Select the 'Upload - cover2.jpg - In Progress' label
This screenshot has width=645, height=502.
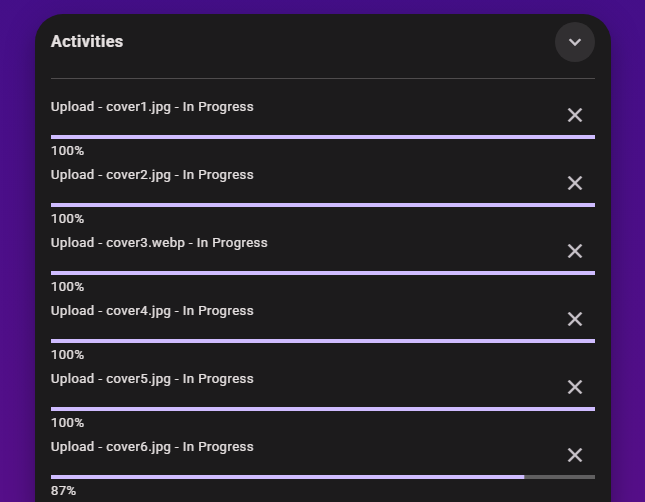tap(152, 175)
